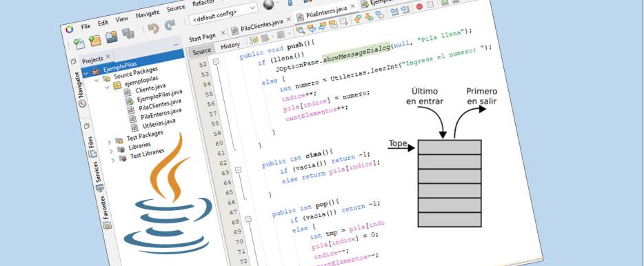Switch to PilaClientes.java tab
The height and width of the screenshot is (266, 644).
[x=263, y=26]
